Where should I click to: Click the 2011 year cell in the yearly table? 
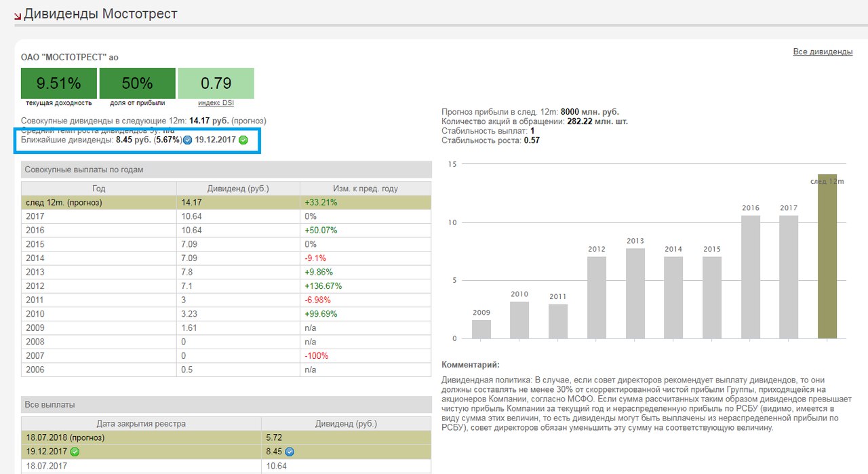click(99, 300)
